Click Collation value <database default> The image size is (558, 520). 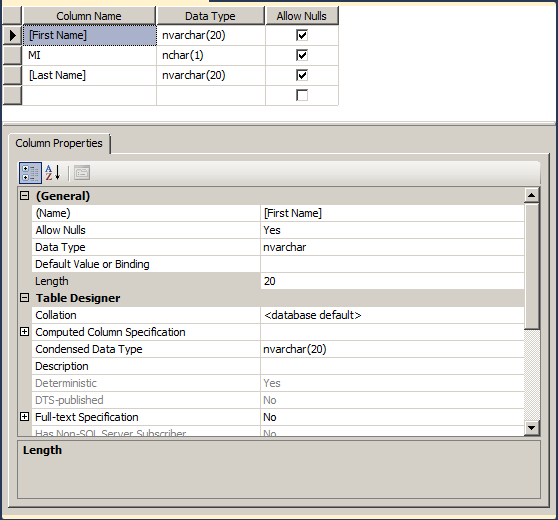tap(392, 315)
